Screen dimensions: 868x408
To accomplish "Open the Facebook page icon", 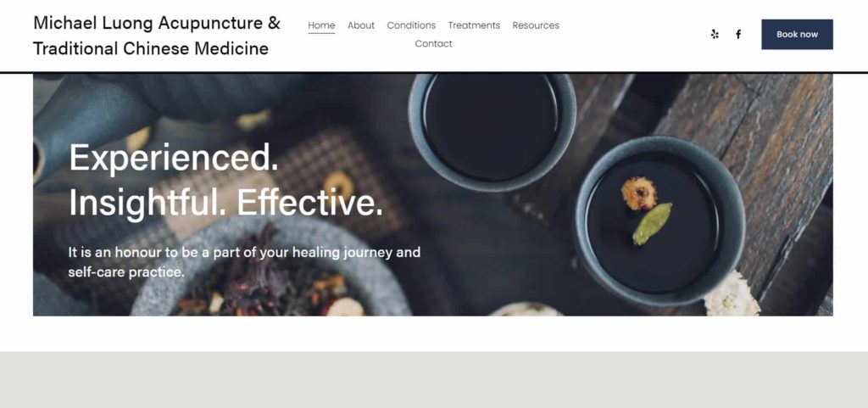I will tap(738, 34).
